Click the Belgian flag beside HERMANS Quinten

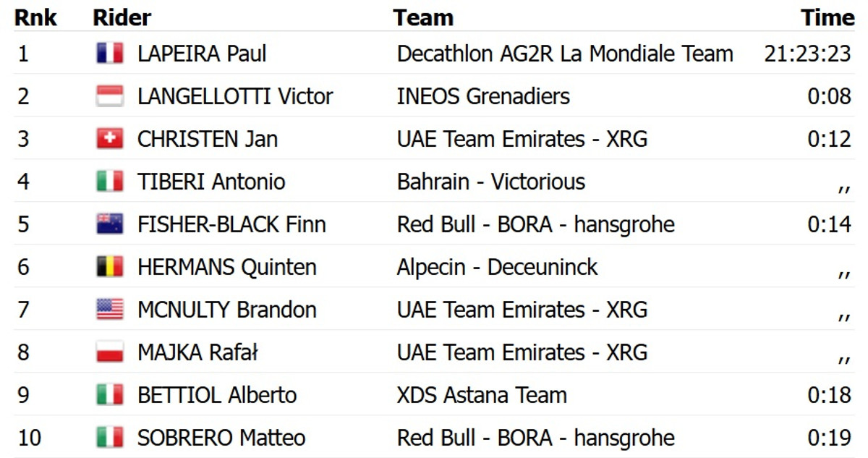[x=109, y=267]
